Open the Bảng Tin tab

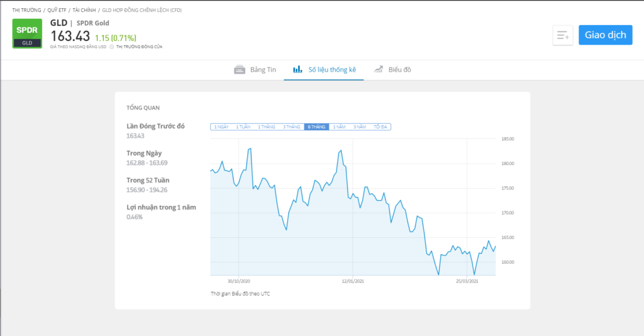click(255, 70)
